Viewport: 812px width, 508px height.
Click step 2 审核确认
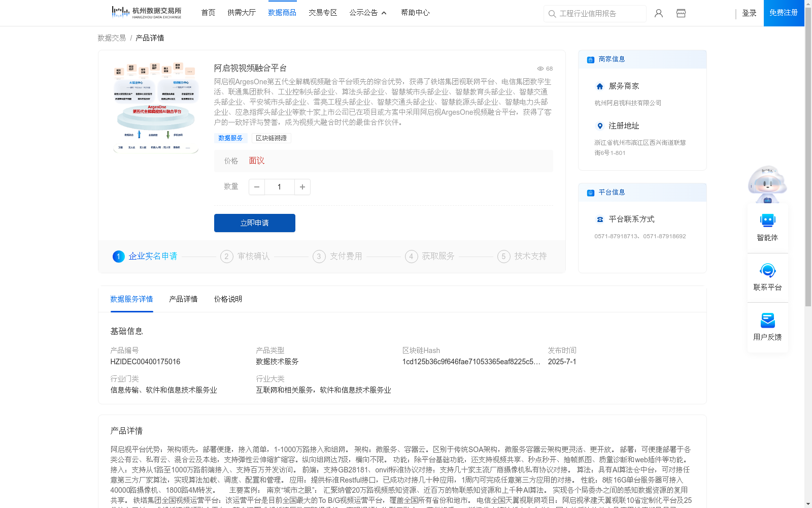point(245,257)
